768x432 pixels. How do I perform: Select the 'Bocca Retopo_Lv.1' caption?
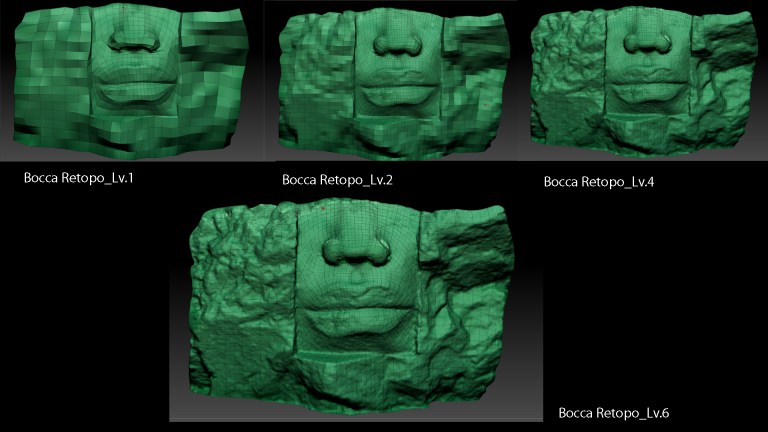(78, 178)
